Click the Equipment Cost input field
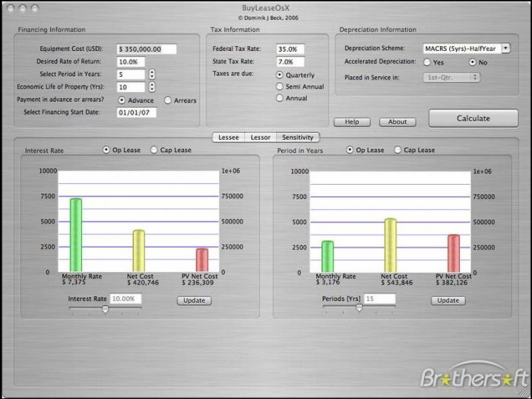 (x=147, y=49)
